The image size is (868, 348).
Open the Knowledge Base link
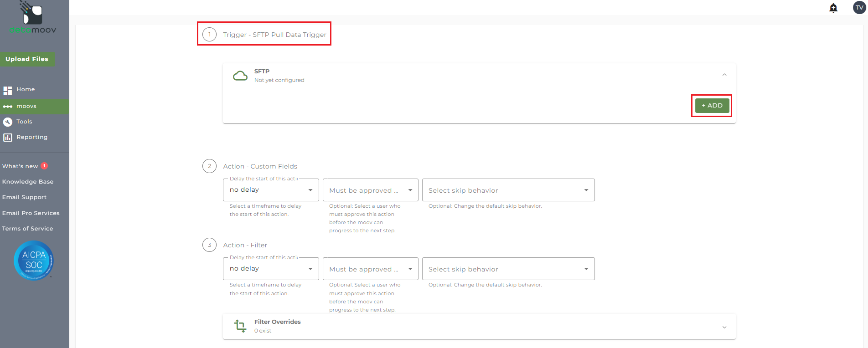28,182
